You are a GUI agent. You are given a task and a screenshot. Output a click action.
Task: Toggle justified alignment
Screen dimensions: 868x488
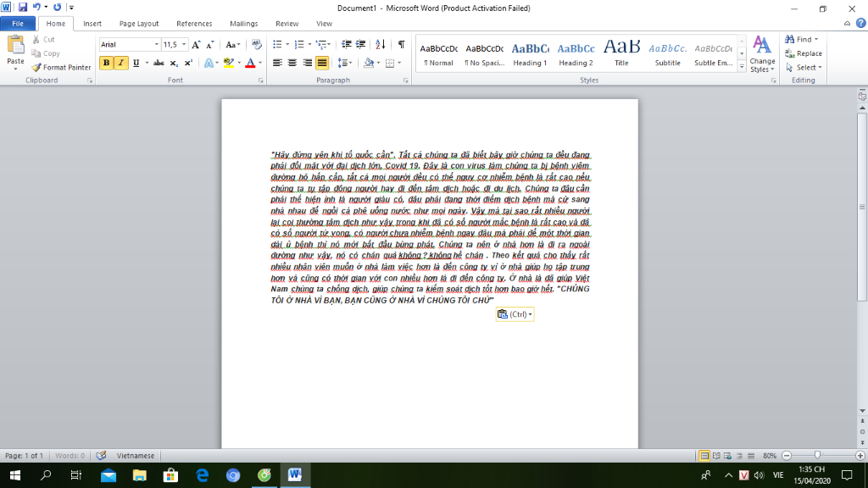pos(321,63)
